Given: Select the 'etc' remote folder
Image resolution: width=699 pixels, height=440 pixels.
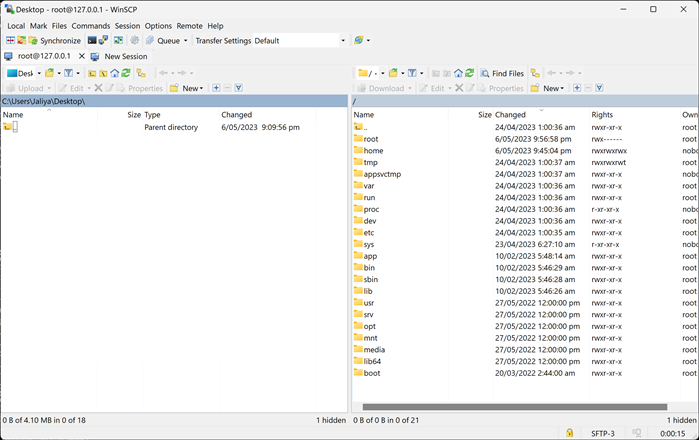Looking at the screenshot, I should point(369,233).
